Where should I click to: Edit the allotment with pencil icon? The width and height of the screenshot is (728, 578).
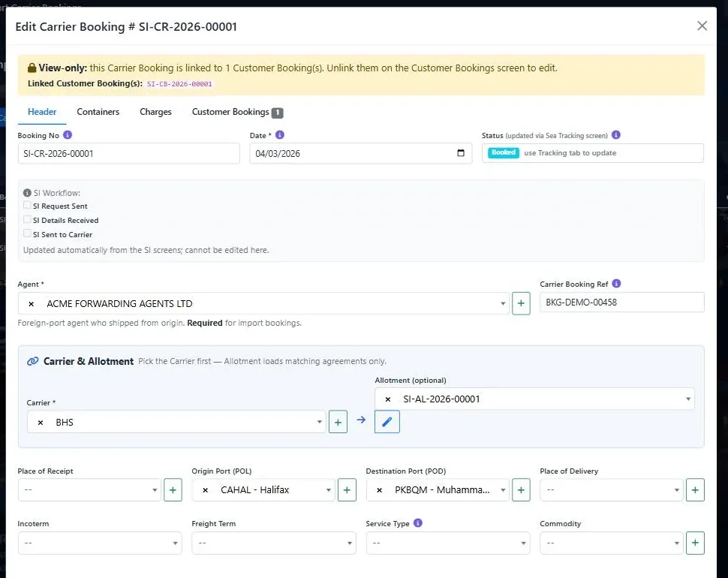(x=387, y=422)
